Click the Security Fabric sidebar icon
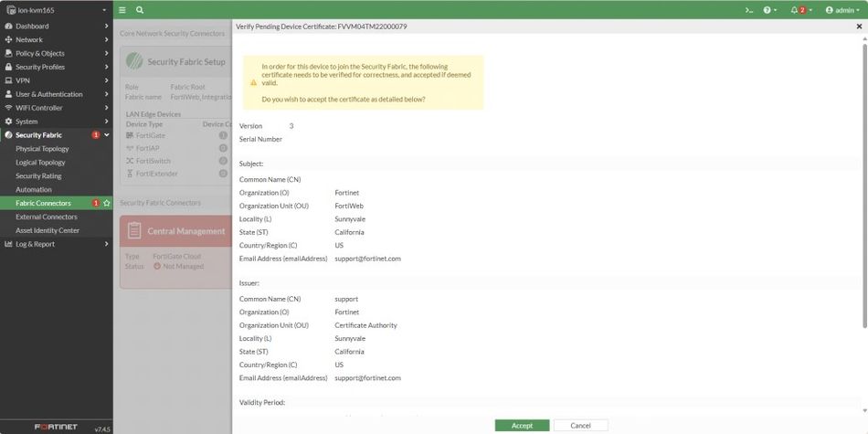868x434 pixels. click(x=8, y=135)
